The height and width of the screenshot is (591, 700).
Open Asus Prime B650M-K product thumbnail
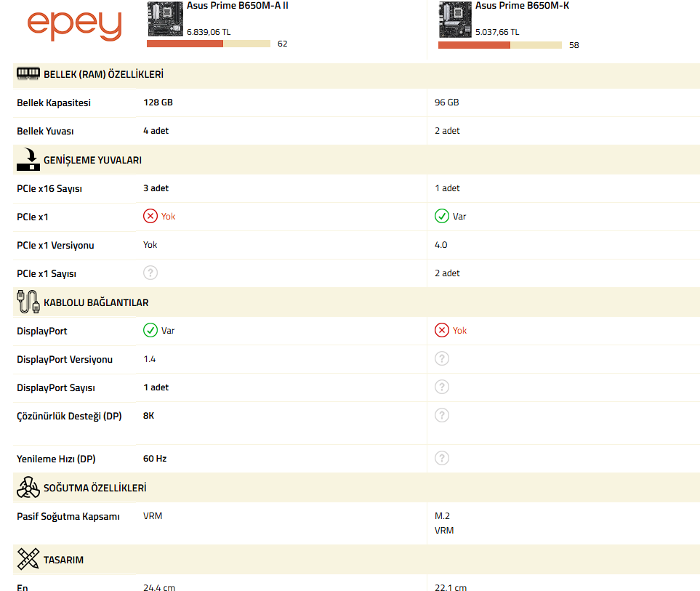455,19
